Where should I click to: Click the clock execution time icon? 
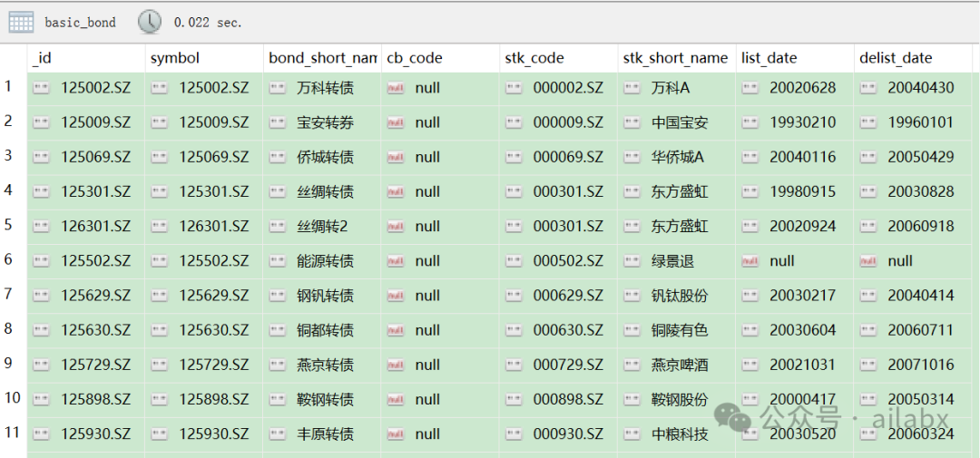(150, 23)
